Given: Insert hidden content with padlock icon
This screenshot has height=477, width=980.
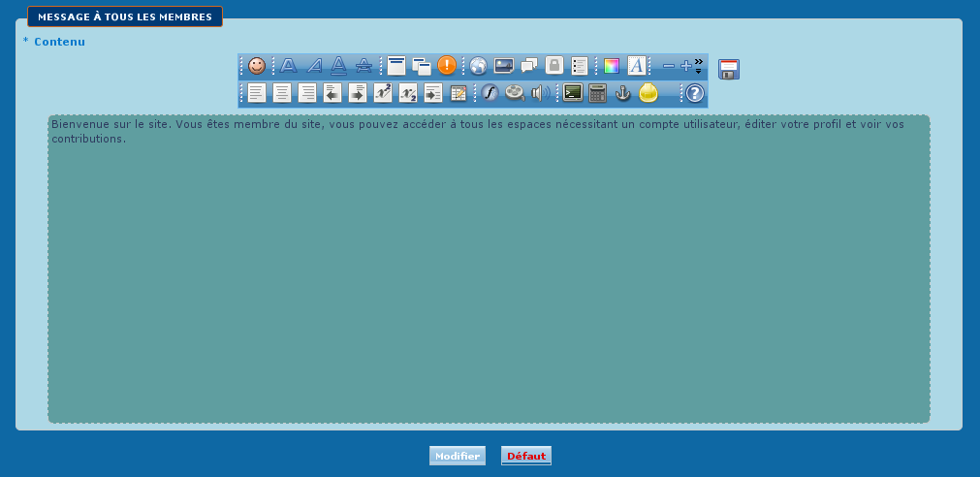Looking at the screenshot, I should tap(553, 66).
